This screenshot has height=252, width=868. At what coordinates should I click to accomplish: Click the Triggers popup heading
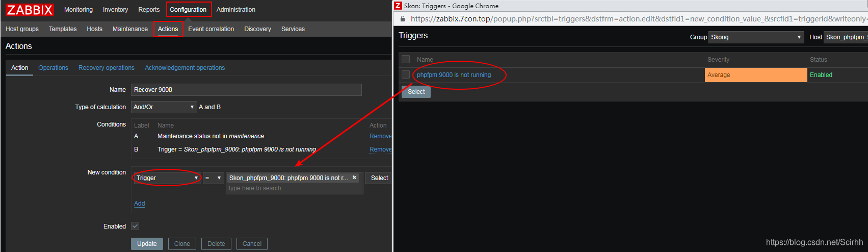coord(413,36)
